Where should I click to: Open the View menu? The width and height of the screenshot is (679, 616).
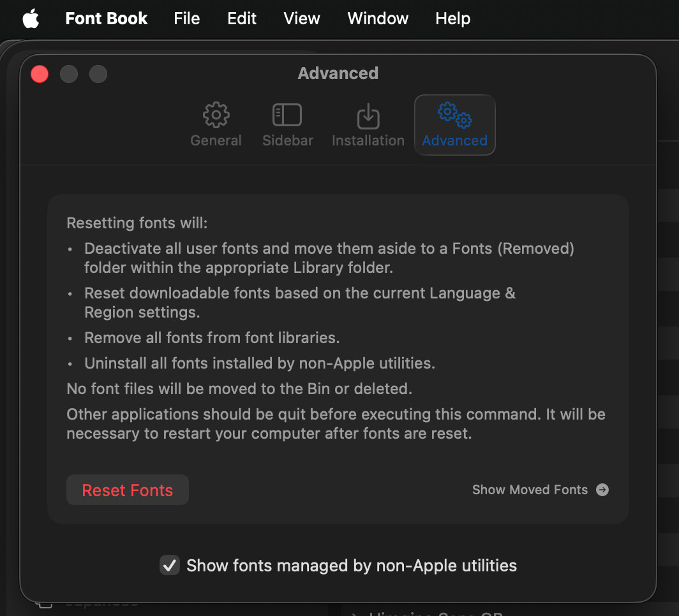click(x=302, y=18)
